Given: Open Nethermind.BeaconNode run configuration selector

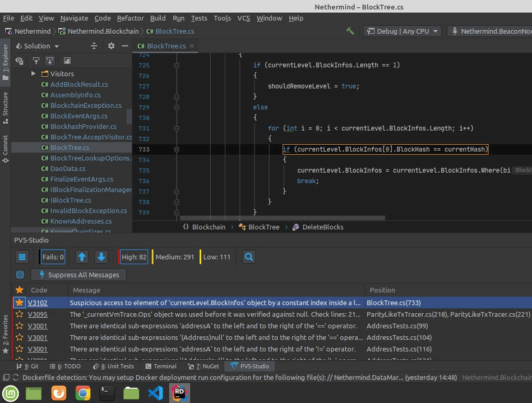Looking at the screenshot, I should (490, 31).
